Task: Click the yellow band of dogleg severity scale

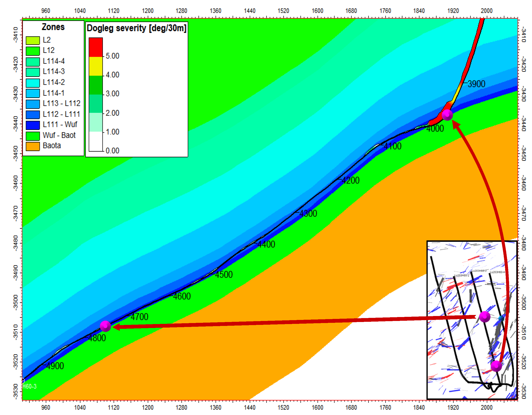Action: (95, 66)
